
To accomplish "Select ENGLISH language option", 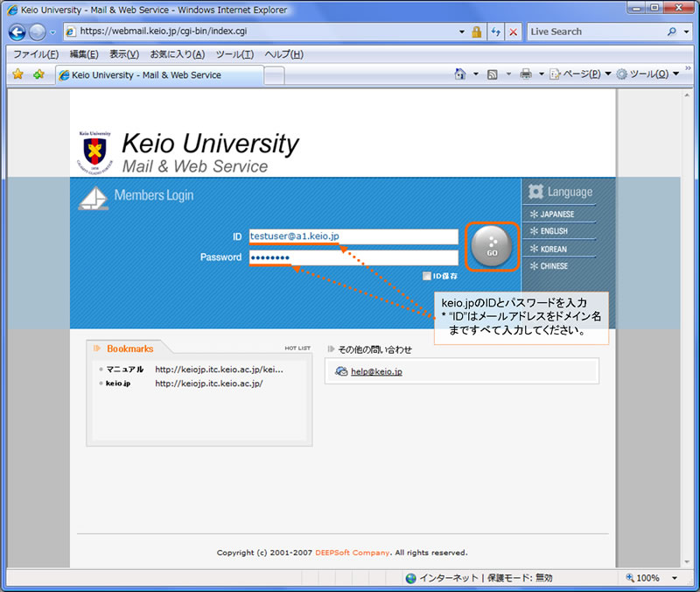I will pos(553,231).
